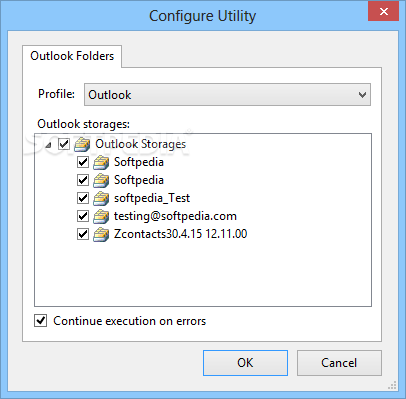Select the testing@softpedia.com tree label
406x399 pixels.
point(175,216)
